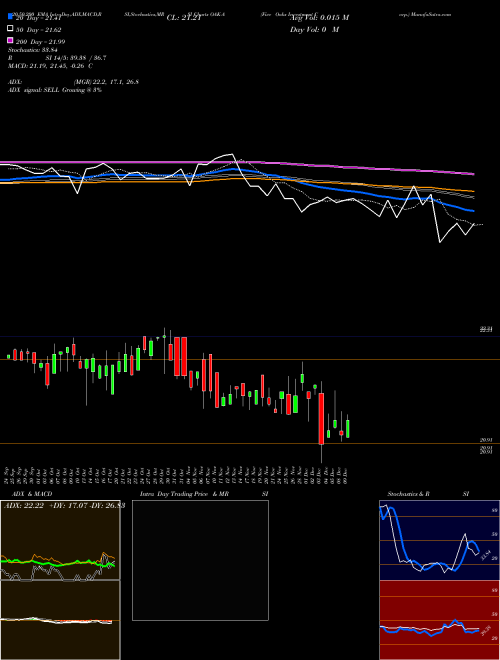Click the last green candlestick on the right
The height and width of the screenshot is (660, 500).
point(348,428)
